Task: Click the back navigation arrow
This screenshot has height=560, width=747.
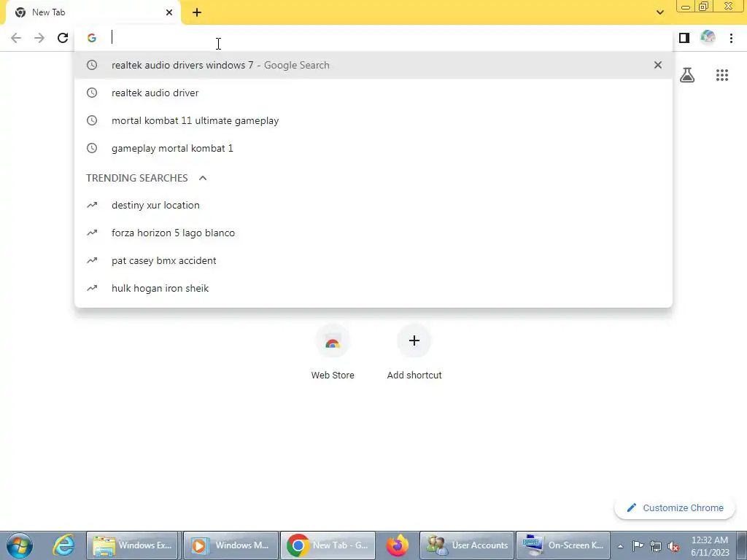Action: [x=16, y=38]
